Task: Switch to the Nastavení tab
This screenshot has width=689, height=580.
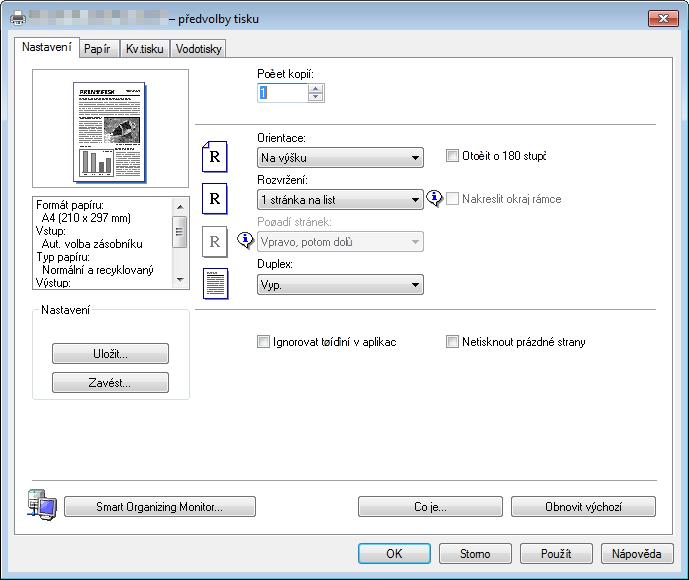Action: point(47,47)
